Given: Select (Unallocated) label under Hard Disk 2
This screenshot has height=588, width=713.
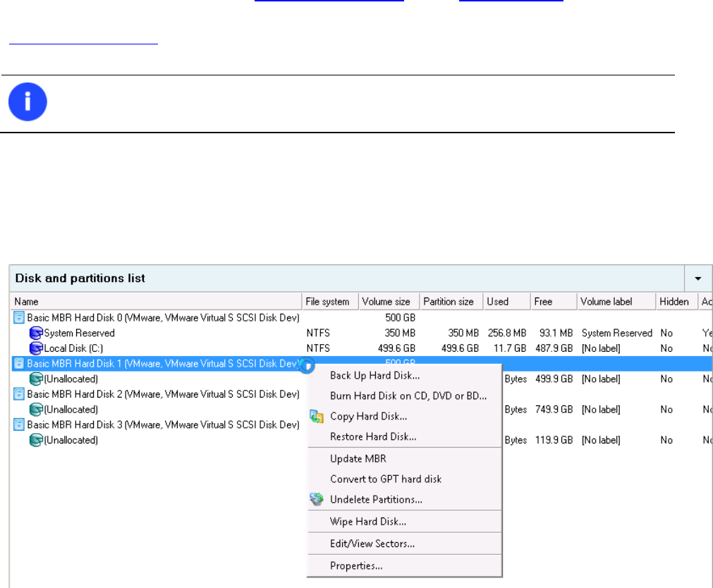Looking at the screenshot, I should click(71, 410).
